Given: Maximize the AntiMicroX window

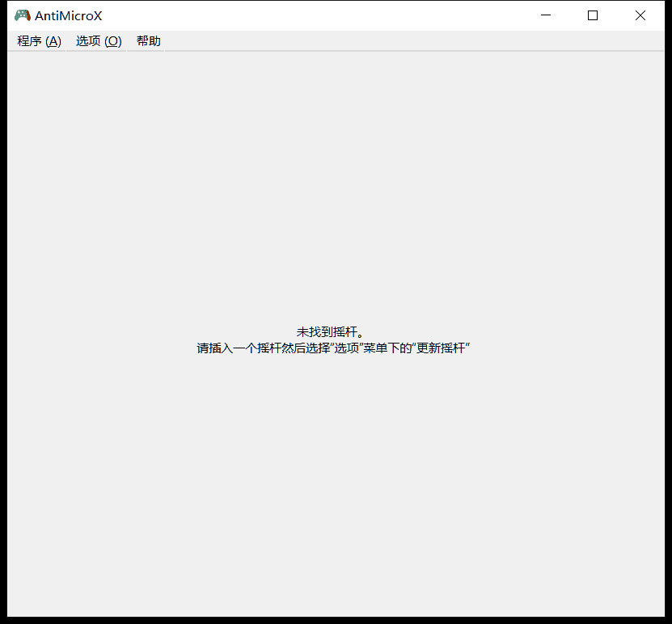Looking at the screenshot, I should pyautogui.click(x=593, y=15).
